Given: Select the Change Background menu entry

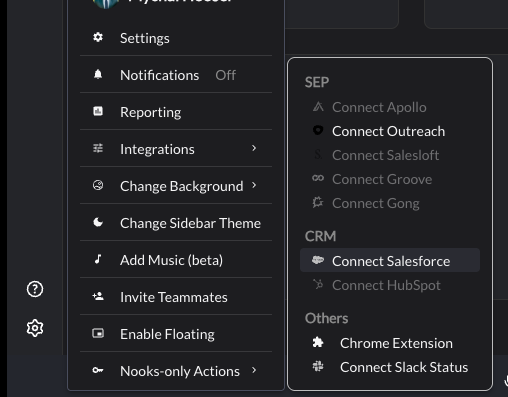Looking at the screenshot, I should tap(176, 186).
